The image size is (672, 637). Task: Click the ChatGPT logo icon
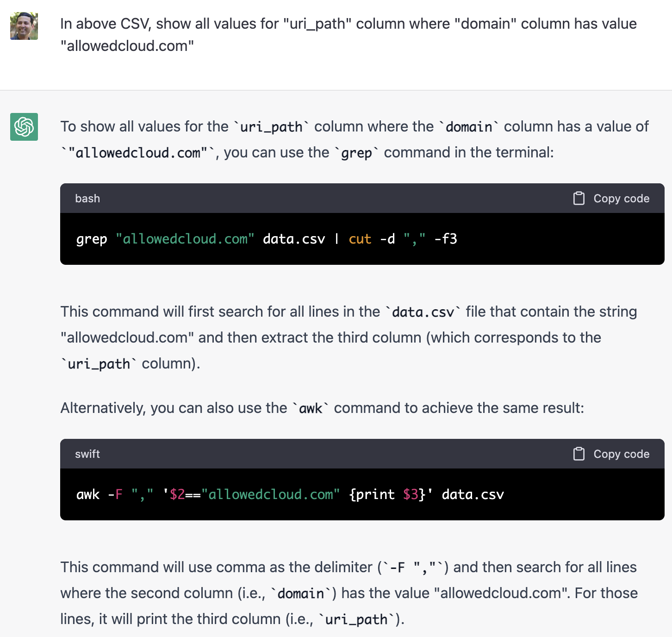coord(24,127)
